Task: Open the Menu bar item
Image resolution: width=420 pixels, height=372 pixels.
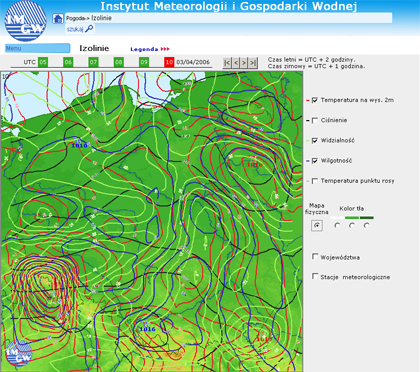Action: click(x=37, y=48)
